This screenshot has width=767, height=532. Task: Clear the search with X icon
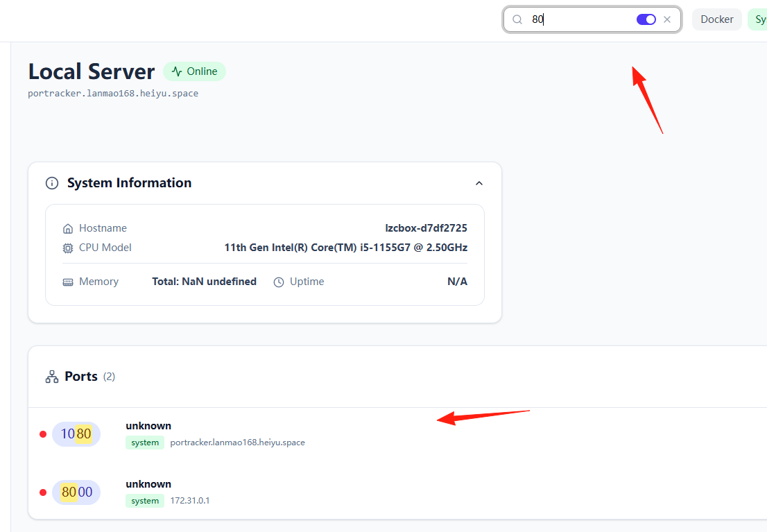(x=666, y=19)
